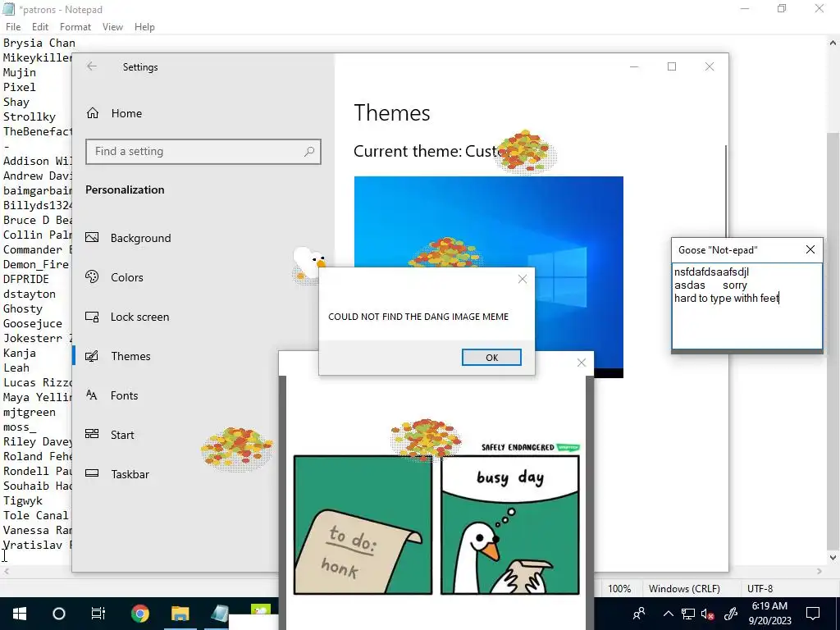The height and width of the screenshot is (630, 840).
Task: Click the busy day goose meme panel
Action: coord(510,524)
